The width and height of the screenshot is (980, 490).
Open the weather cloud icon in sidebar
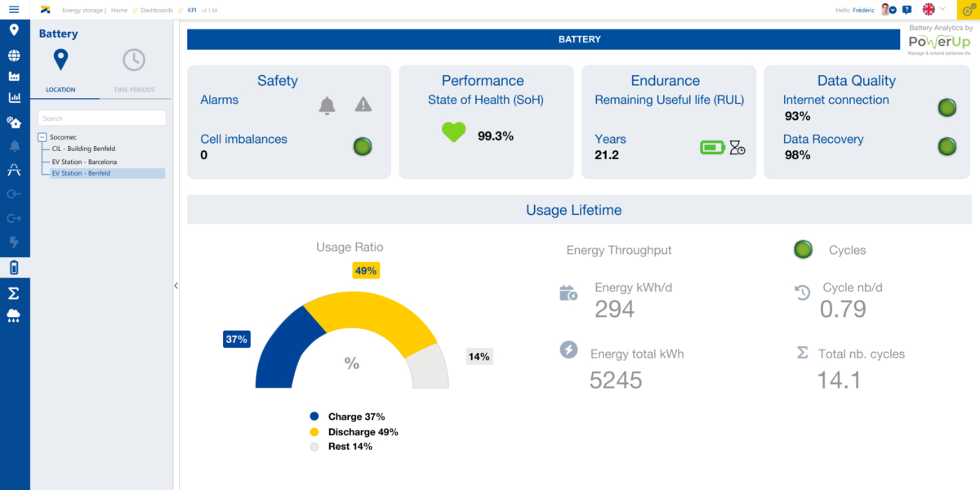tap(14, 316)
